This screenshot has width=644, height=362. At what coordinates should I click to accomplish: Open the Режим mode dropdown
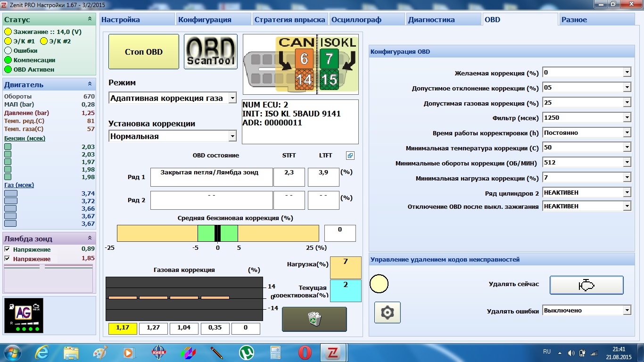232,99
